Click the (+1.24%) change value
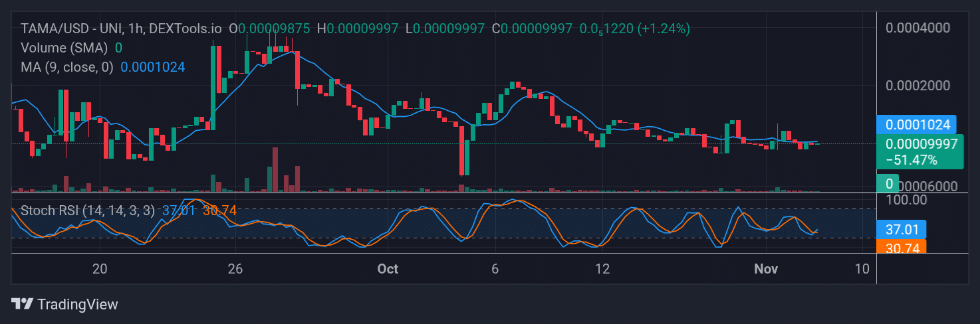 tap(664, 29)
